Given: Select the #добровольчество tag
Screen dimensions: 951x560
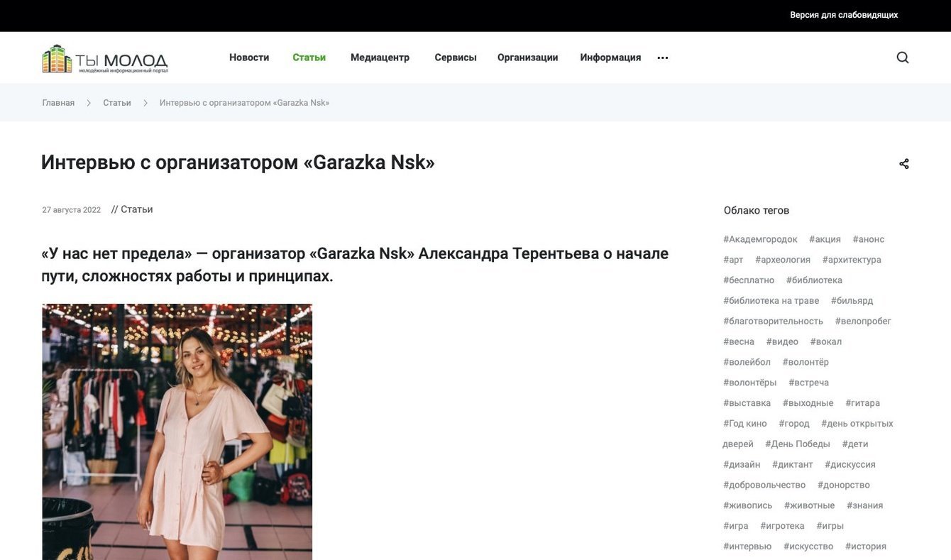Looking at the screenshot, I should point(764,485).
